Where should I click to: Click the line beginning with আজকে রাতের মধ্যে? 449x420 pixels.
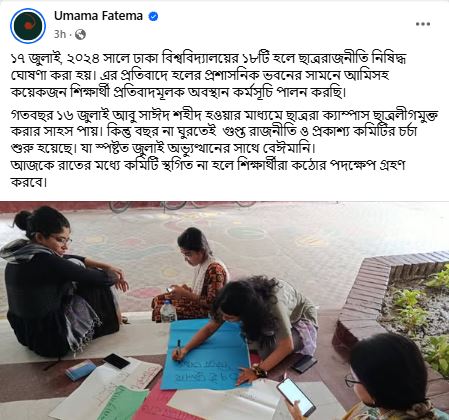pyautogui.click(x=207, y=173)
